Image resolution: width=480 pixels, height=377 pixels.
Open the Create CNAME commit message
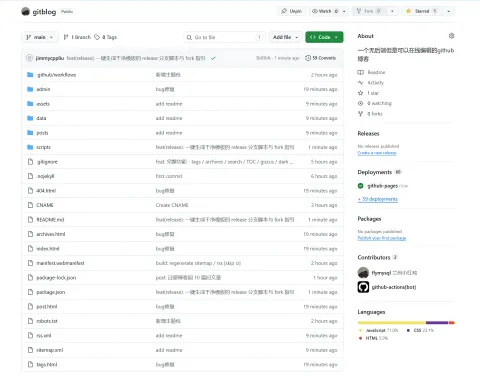coord(172,205)
